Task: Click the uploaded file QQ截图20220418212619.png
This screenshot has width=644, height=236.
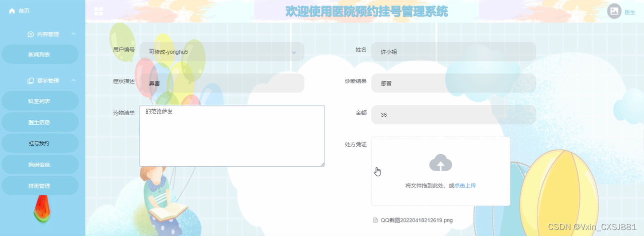Action: click(416, 220)
